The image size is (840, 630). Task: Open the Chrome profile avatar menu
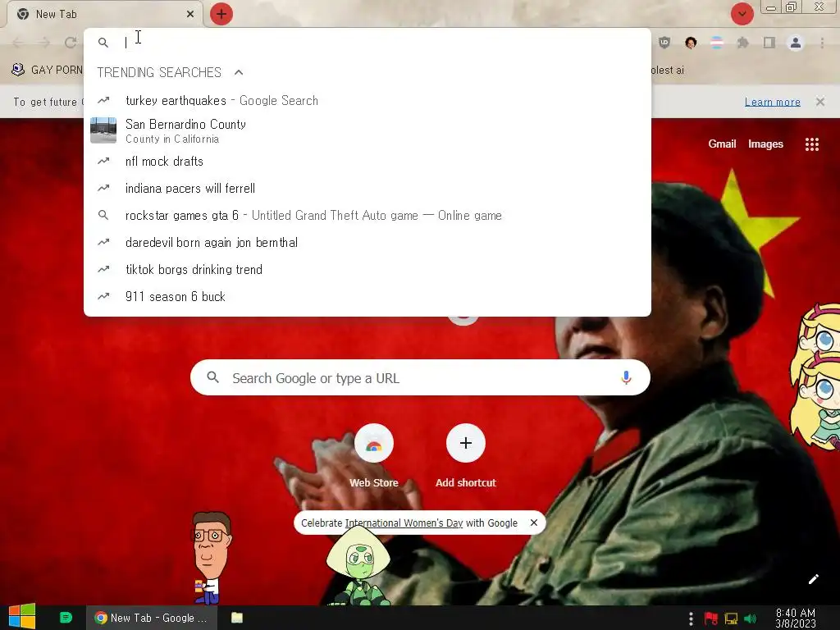796,43
